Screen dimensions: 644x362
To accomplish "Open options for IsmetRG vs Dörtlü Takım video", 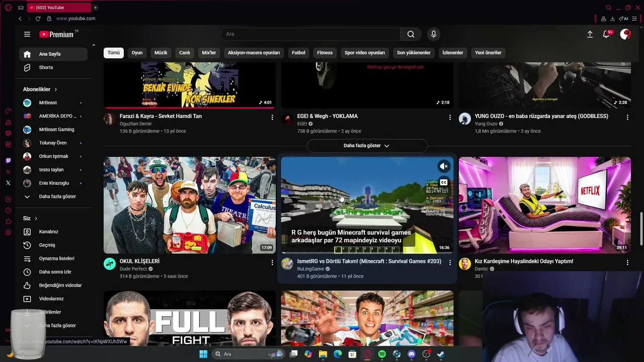I will point(450,262).
